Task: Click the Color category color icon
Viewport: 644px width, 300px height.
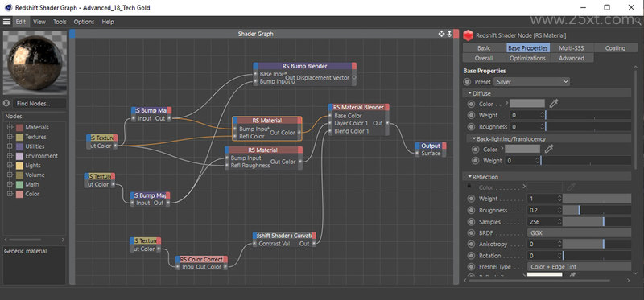Action: click(19, 194)
